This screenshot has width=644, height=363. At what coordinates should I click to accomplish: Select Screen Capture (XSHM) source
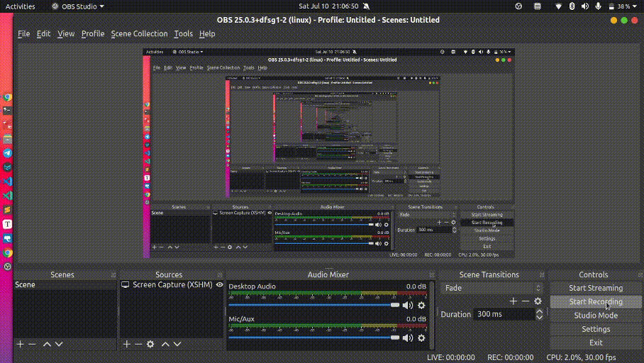172,284
